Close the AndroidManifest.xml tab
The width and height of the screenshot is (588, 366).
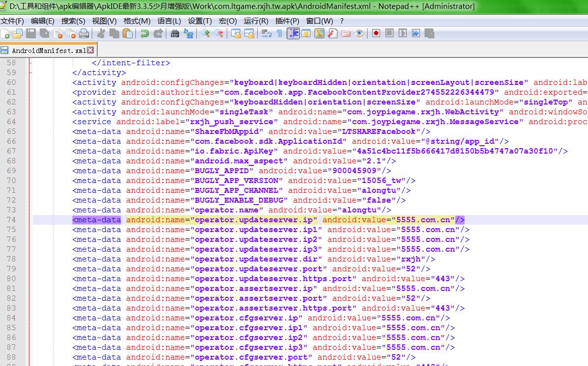point(90,50)
